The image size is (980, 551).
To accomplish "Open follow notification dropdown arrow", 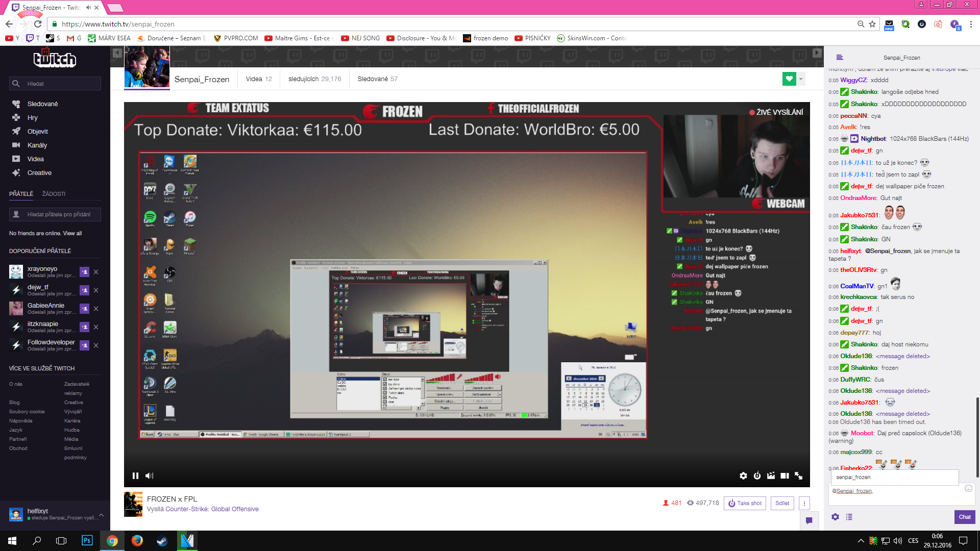I will 801,79.
